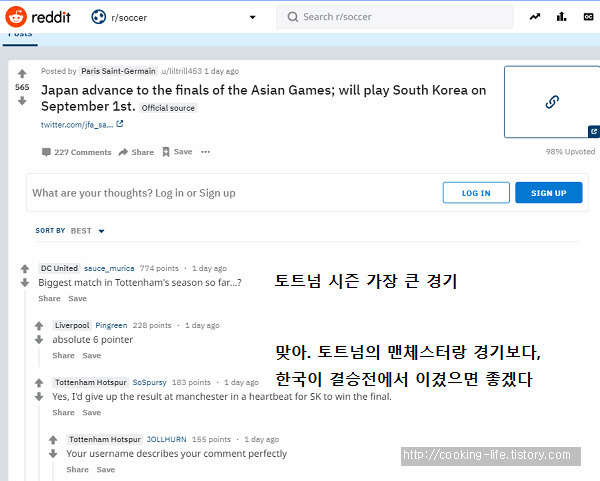Click the r/soccer ball icon
The height and width of the screenshot is (481, 600).
98,17
